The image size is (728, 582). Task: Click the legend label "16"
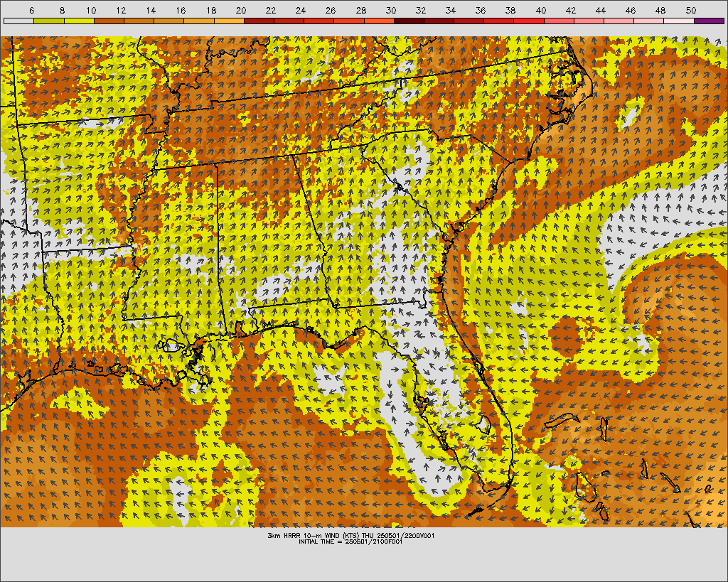click(181, 10)
